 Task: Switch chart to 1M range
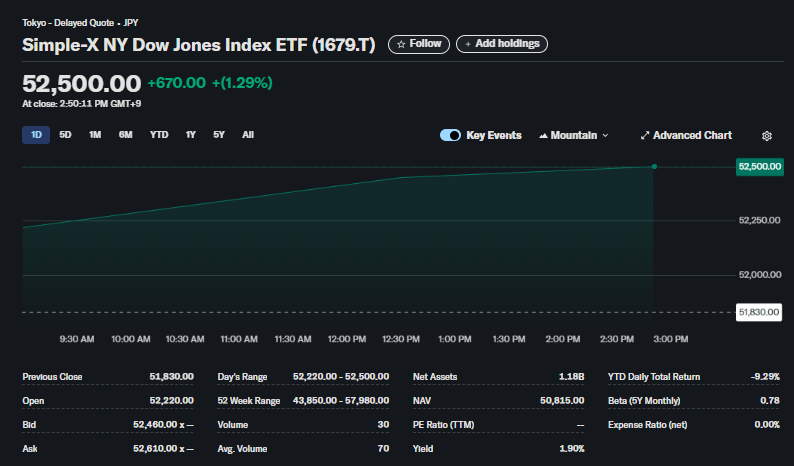pyautogui.click(x=95, y=135)
